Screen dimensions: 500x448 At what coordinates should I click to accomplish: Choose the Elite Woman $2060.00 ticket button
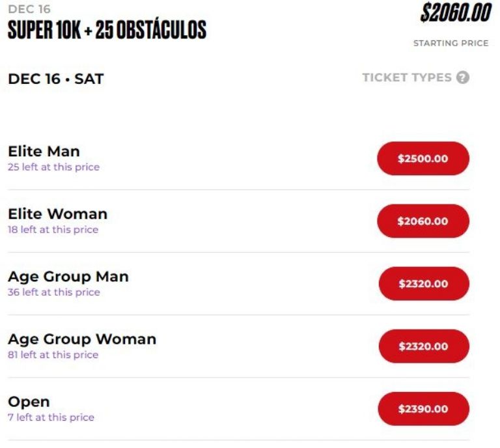(x=423, y=221)
